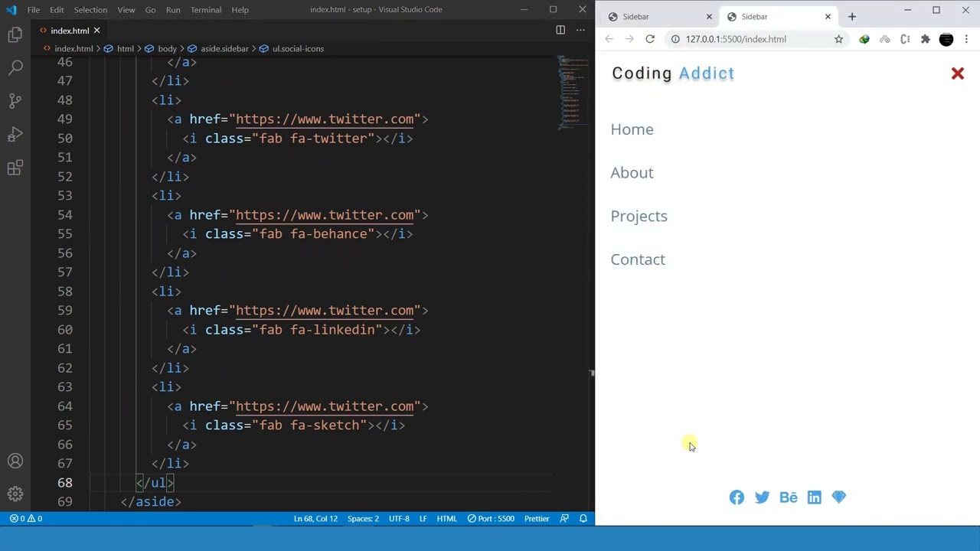Go back in browser history

click(609, 39)
